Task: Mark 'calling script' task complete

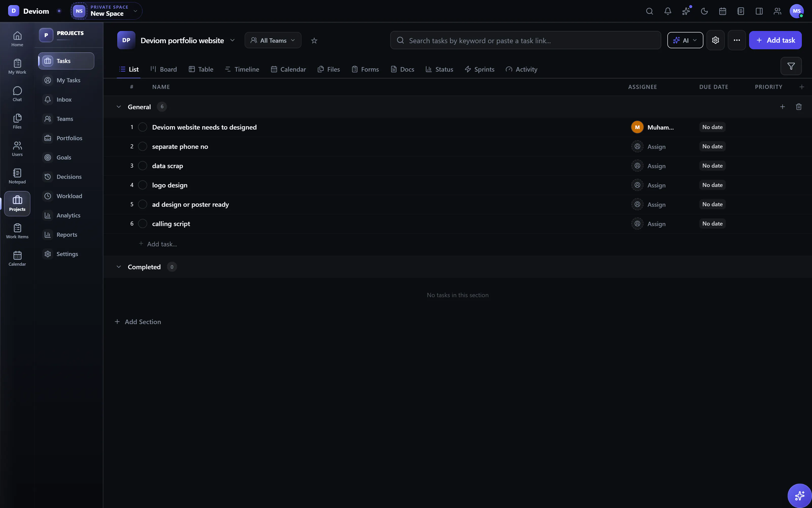Action: [x=143, y=224]
